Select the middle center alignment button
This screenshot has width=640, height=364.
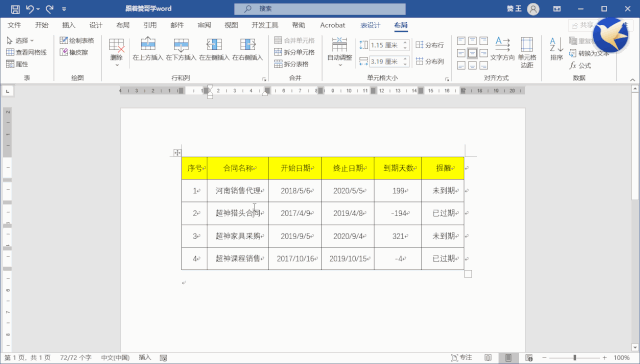(x=472, y=53)
